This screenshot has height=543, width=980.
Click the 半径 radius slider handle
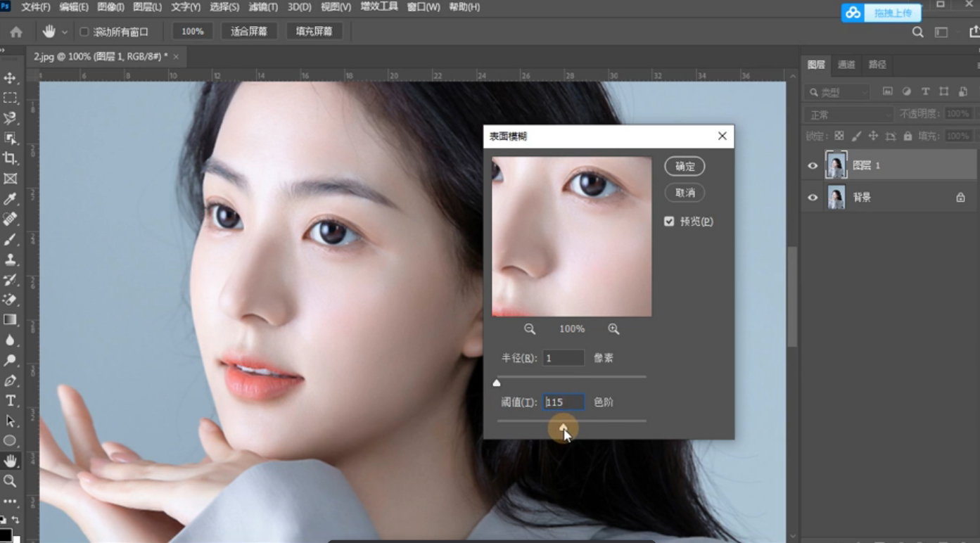[x=497, y=383]
